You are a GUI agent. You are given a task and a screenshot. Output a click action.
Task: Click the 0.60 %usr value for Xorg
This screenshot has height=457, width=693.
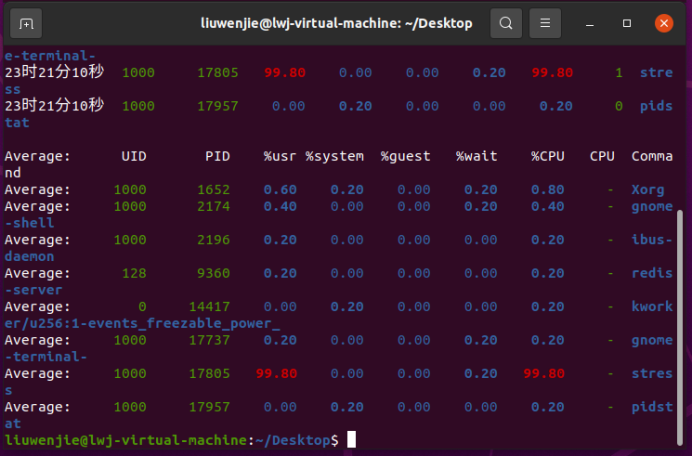coord(280,190)
